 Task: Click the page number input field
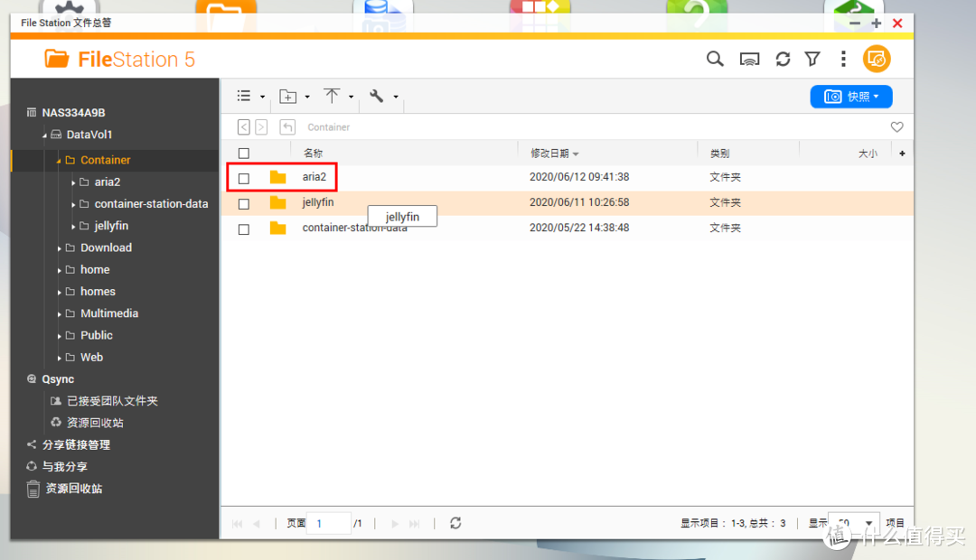tap(330, 523)
